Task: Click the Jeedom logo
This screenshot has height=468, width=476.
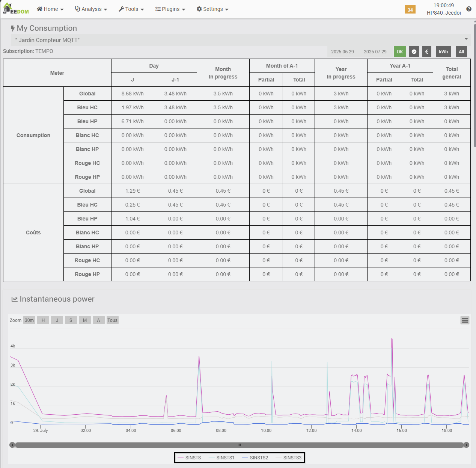Action: 16,9
